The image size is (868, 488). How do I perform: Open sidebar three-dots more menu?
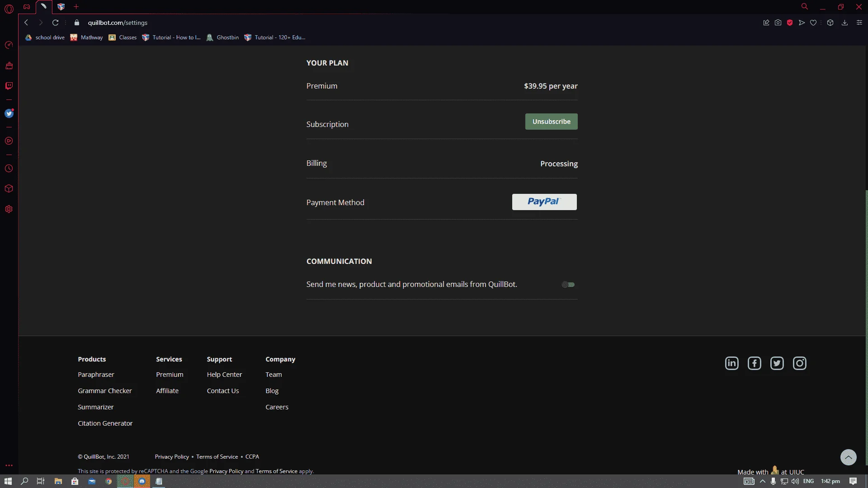[9, 465]
